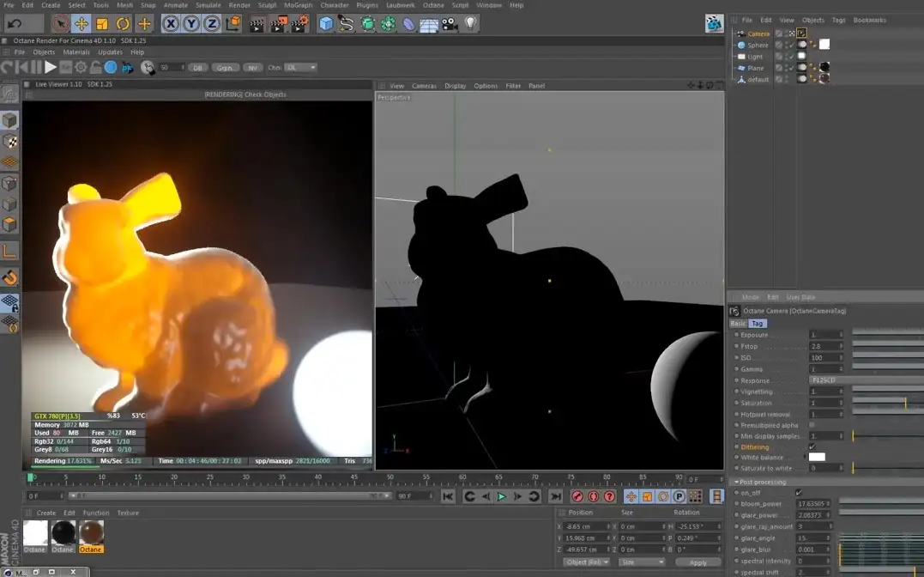Click the Octane pick focus hand icon
Viewport: 924px width, 577px height.
[148, 68]
